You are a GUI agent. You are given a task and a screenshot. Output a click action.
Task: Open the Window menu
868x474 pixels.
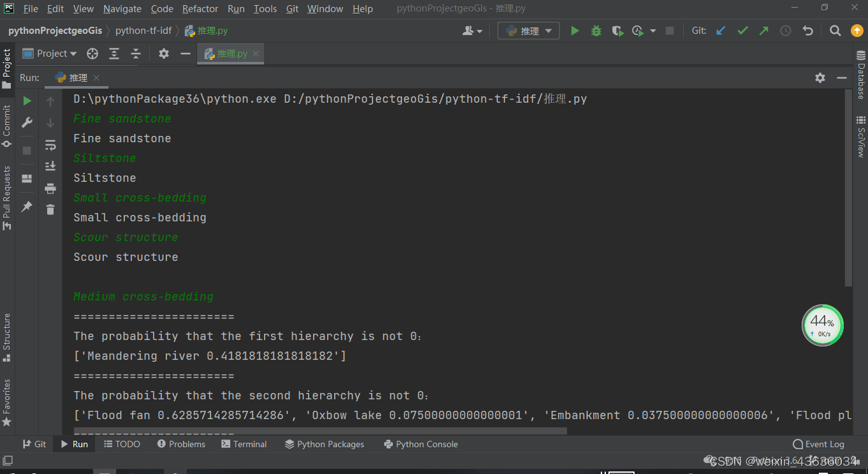[325, 9]
